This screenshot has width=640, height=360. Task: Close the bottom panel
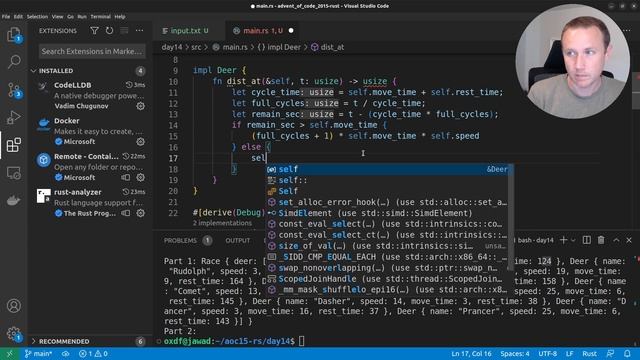(629, 240)
